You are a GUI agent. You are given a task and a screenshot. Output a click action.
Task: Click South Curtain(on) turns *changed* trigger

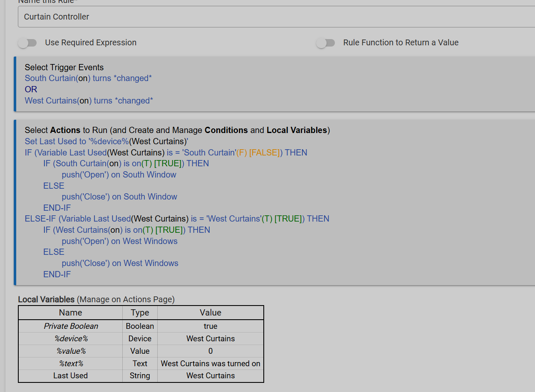[x=88, y=78]
